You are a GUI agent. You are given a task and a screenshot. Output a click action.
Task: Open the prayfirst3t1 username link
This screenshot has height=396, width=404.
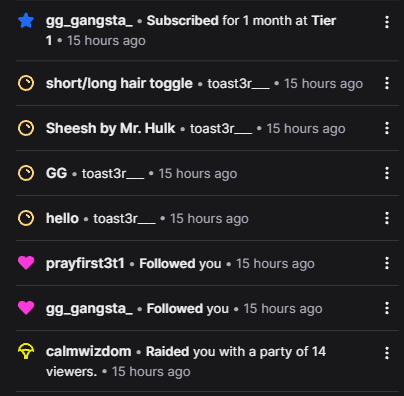(85, 264)
